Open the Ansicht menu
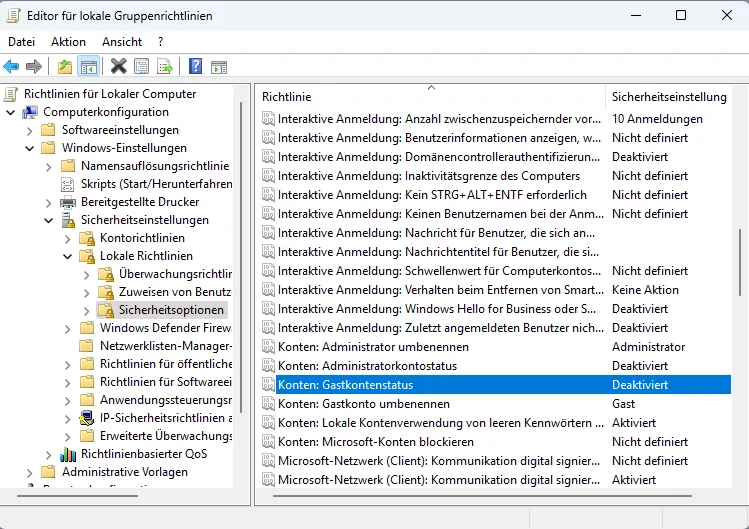Image resolution: width=749 pixels, height=529 pixels. pyautogui.click(x=122, y=42)
